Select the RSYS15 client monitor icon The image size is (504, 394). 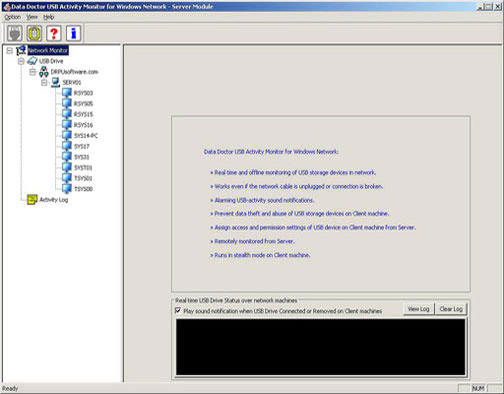pyautogui.click(x=67, y=114)
